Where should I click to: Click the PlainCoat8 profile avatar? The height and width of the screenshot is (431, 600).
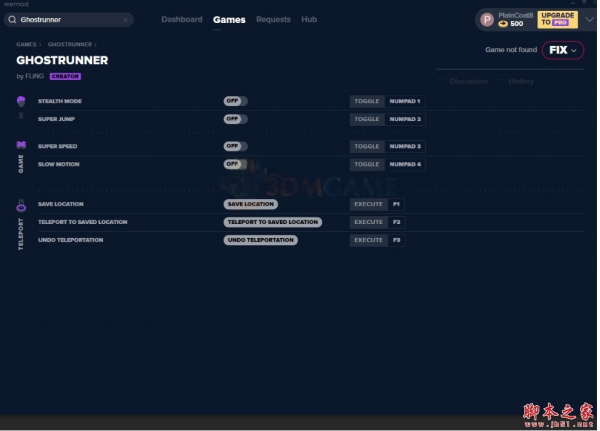click(487, 20)
